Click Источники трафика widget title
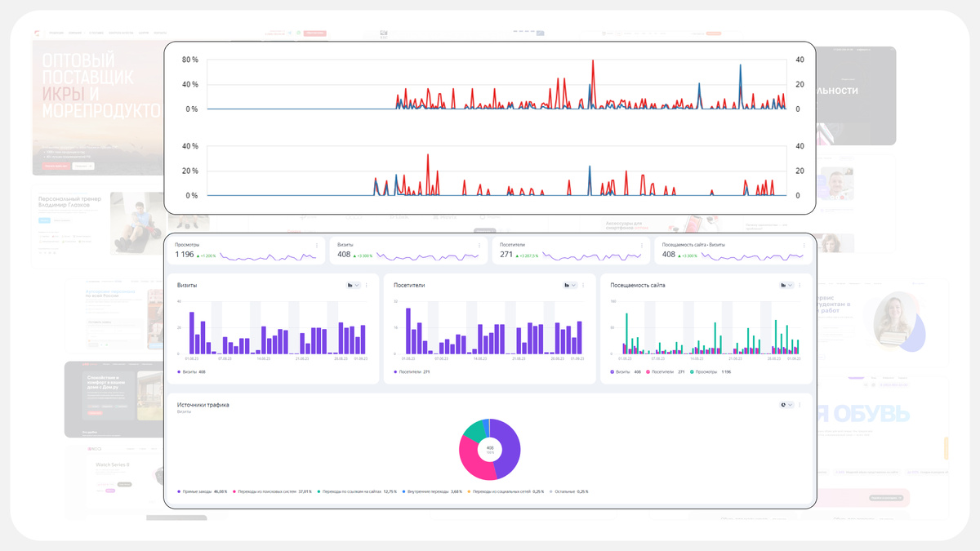980x551 pixels. tap(203, 405)
